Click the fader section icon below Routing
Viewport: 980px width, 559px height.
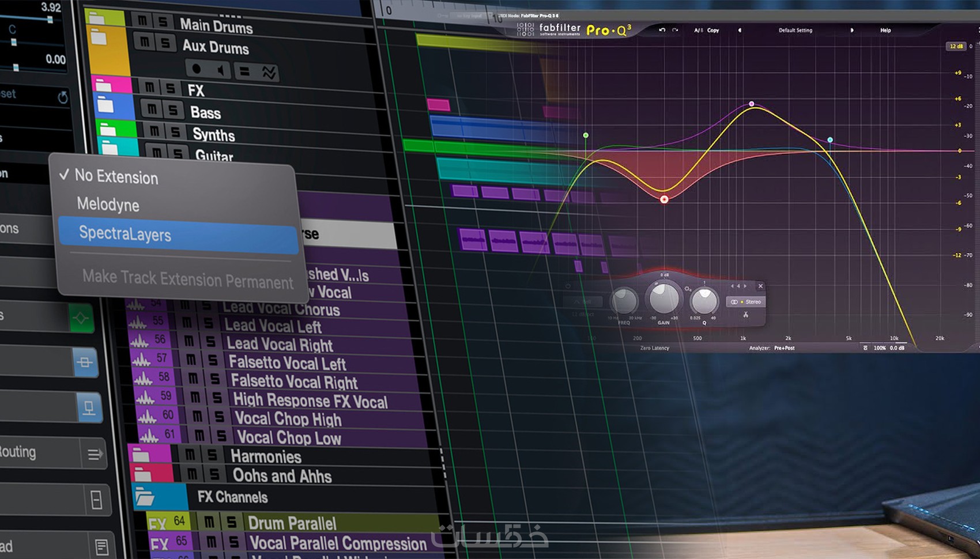tap(96, 500)
